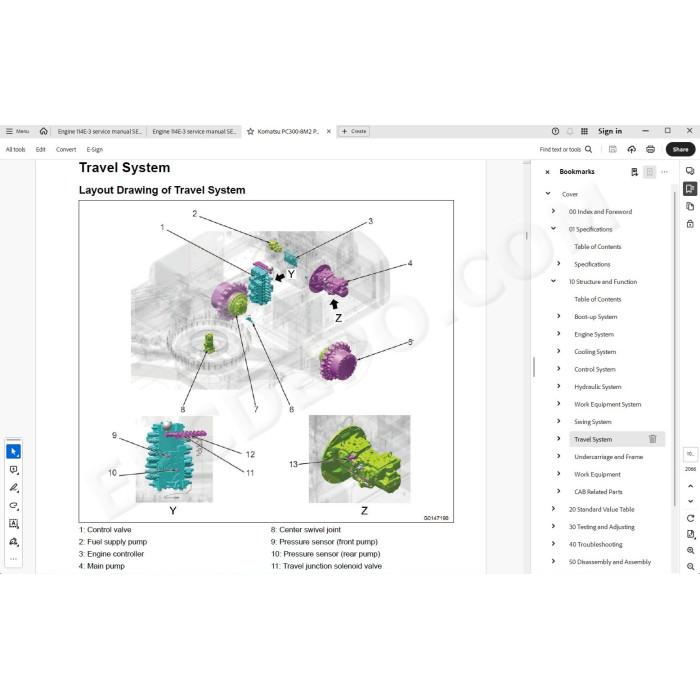Delete the Travel System bookmark trash icon
This screenshot has height=700, width=700.
(x=653, y=439)
